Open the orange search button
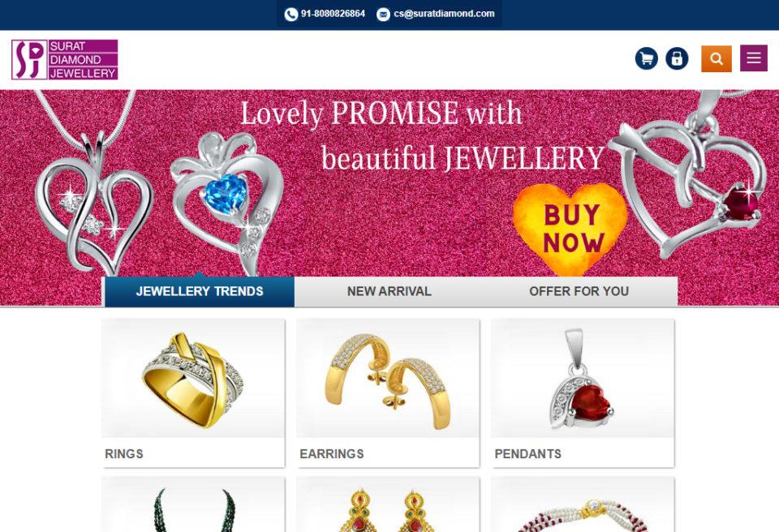The width and height of the screenshot is (779, 532). (x=716, y=58)
